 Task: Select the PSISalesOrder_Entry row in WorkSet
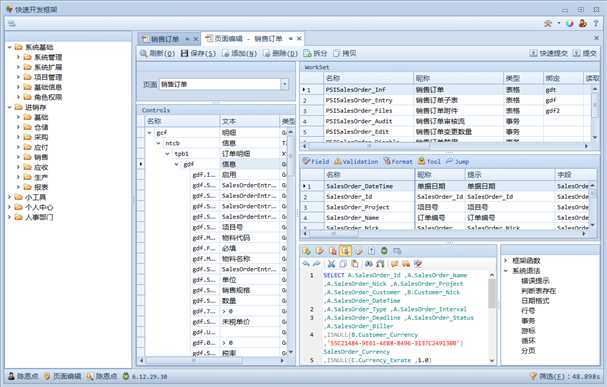[446, 100]
